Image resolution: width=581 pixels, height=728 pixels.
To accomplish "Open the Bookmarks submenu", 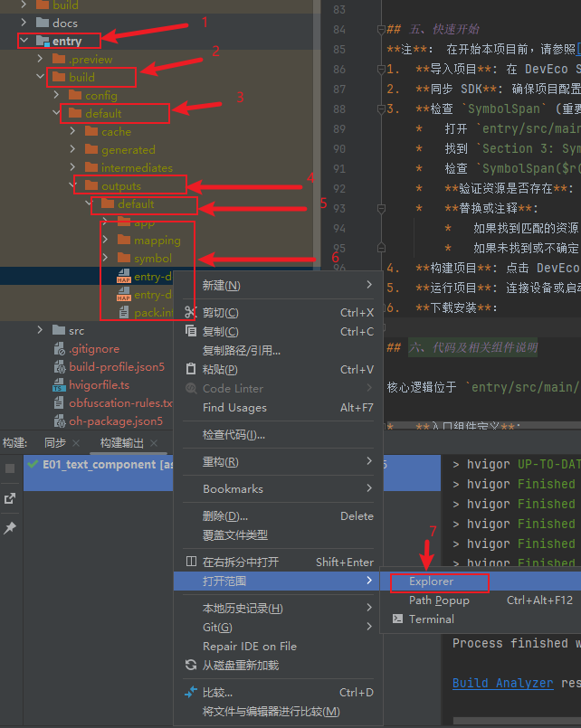I will (x=278, y=488).
